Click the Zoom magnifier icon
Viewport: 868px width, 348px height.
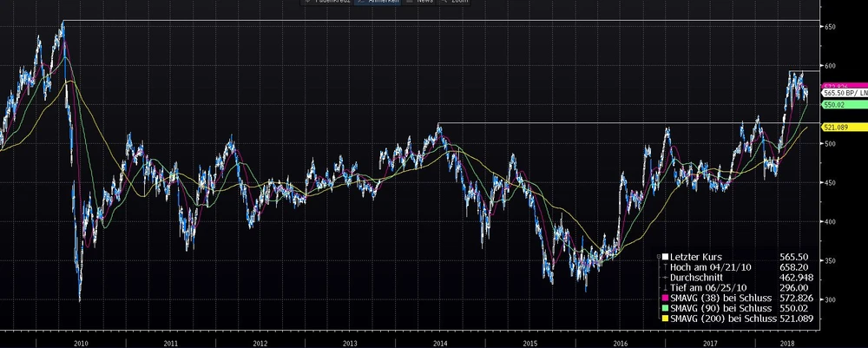pos(442,3)
